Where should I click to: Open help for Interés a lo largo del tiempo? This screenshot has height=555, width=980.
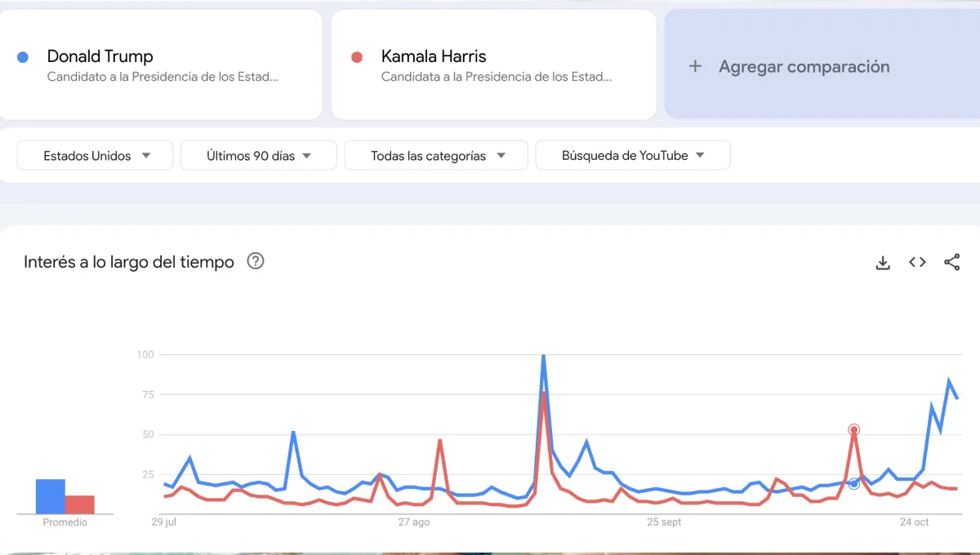point(256,261)
